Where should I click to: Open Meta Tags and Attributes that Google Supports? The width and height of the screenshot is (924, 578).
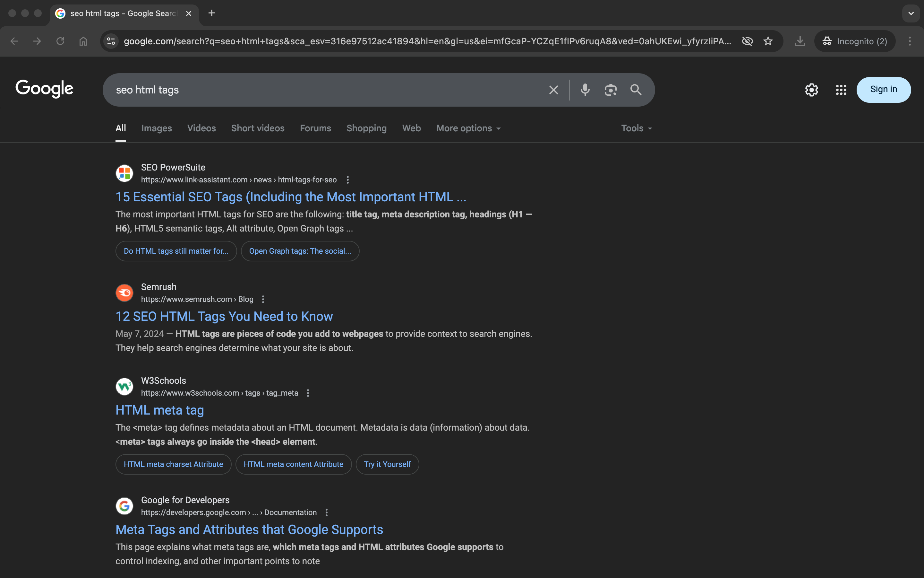point(249,530)
